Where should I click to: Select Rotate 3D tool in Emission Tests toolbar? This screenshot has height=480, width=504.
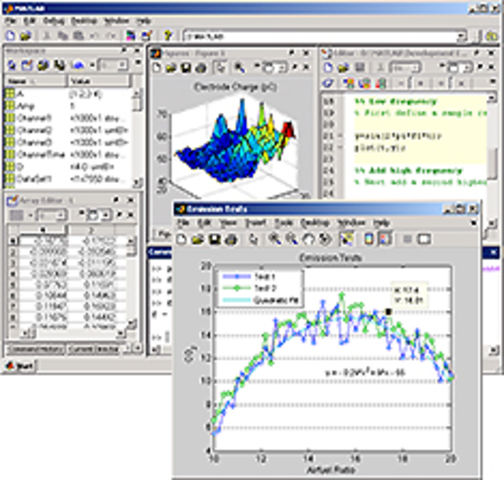tap(325, 239)
